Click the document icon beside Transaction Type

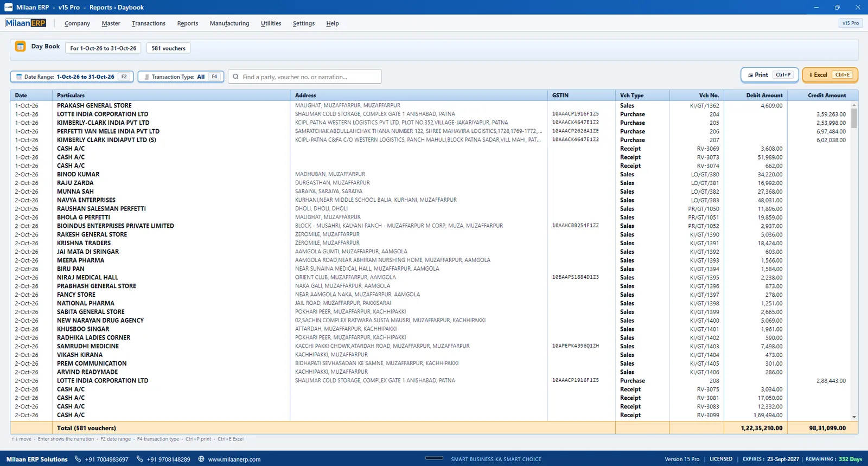pyautogui.click(x=146, y=77)
